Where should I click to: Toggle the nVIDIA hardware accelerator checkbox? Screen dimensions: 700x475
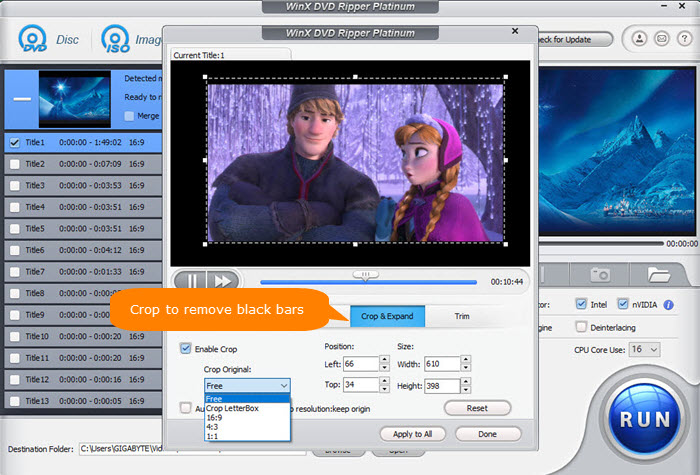click(622, 304)
